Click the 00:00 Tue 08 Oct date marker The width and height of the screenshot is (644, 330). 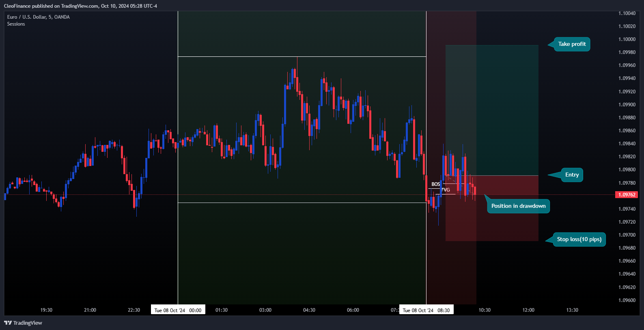178,310
